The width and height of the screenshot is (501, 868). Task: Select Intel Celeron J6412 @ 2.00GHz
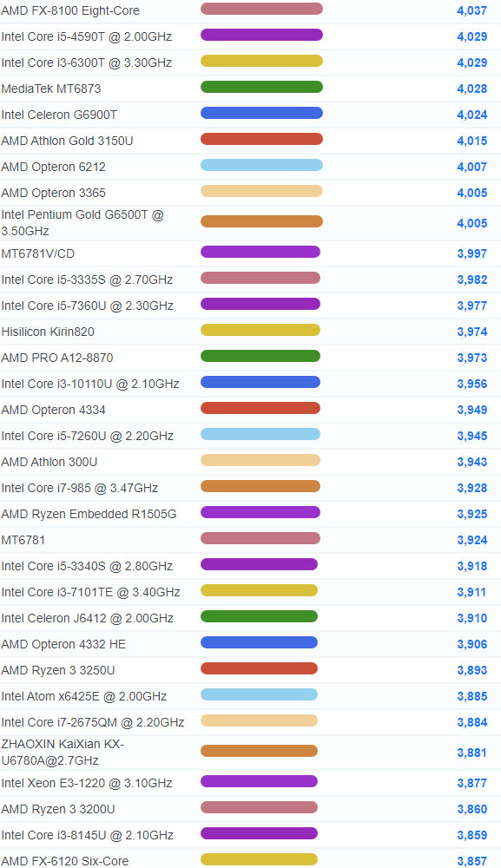pos(88,618)
